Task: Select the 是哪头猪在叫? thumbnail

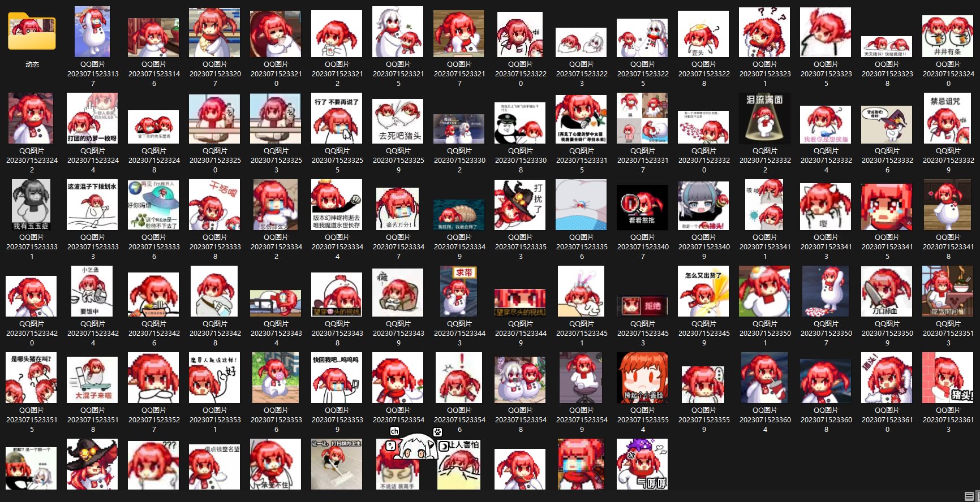Action: [32, 378]
